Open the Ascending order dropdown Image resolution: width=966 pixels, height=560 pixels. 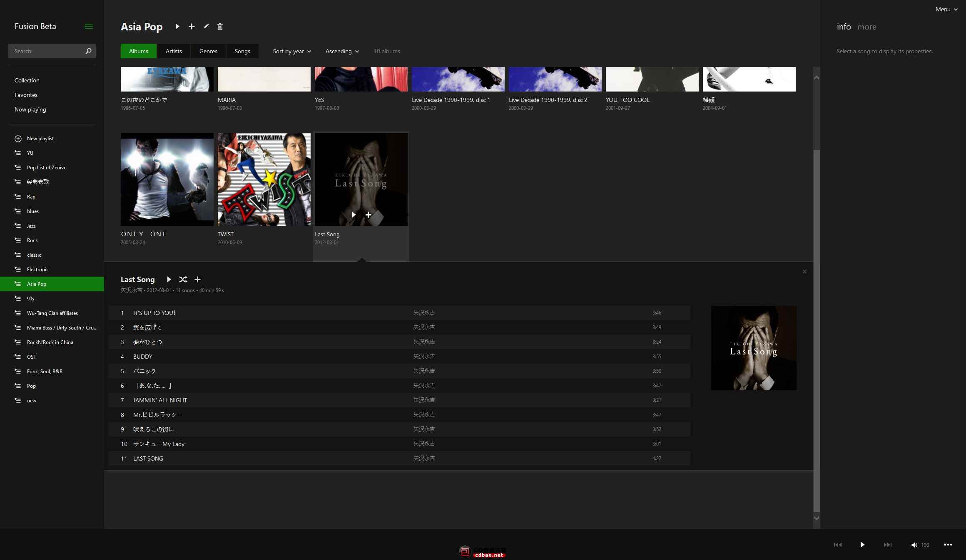342,51
